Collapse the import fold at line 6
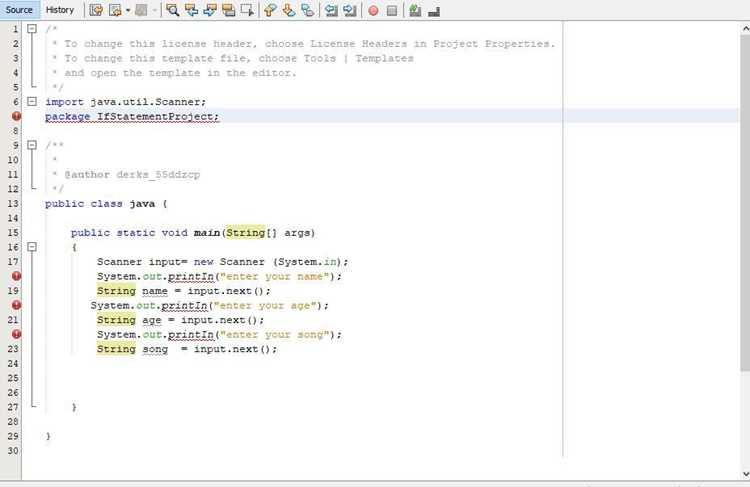The width and height of the screenshot is (750, 487). pos(32,101)
